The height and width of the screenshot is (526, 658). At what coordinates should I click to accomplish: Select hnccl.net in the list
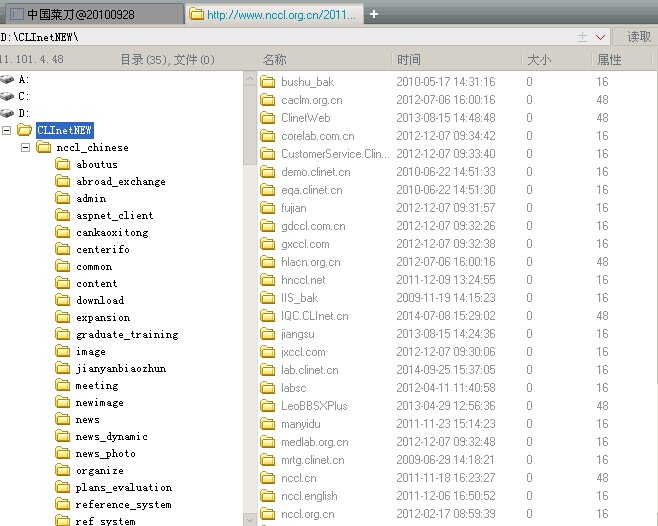(303, 280)
